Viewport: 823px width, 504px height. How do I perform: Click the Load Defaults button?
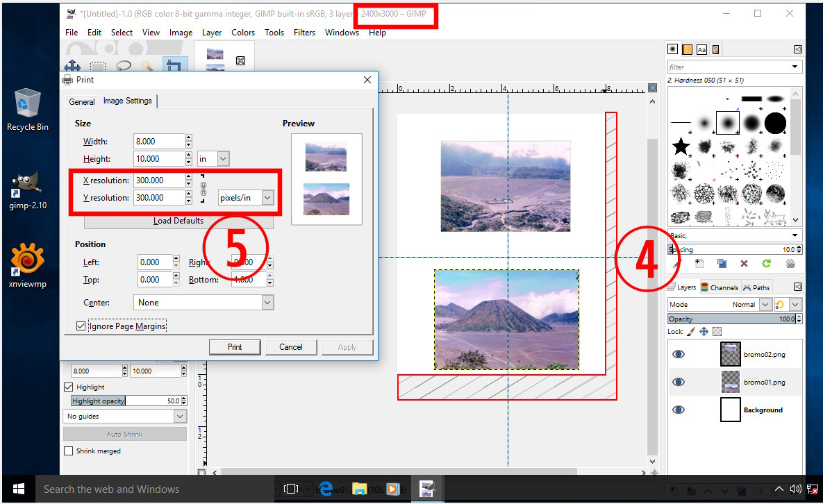point(178,221)
